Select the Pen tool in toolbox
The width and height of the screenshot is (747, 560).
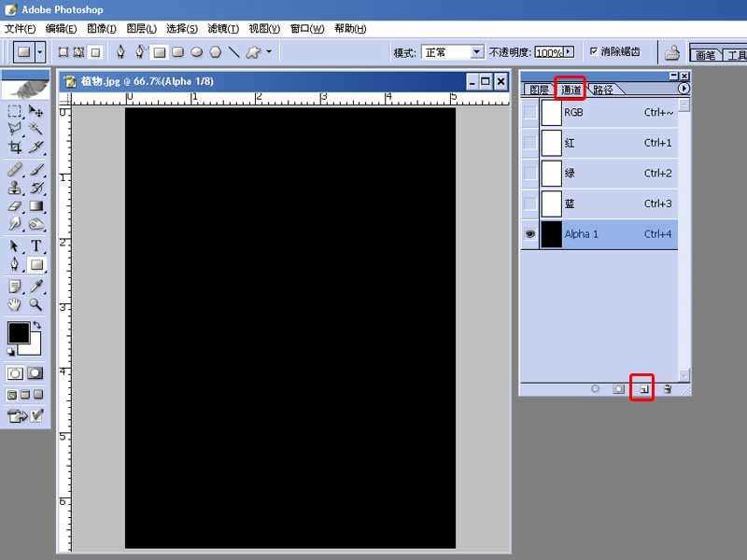tap(14, 264)
